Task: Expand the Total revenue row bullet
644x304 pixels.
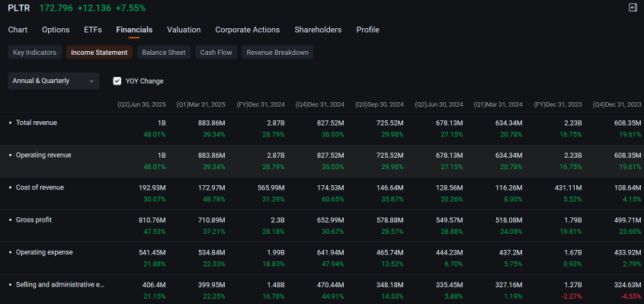Action: (x=10, y=123)
